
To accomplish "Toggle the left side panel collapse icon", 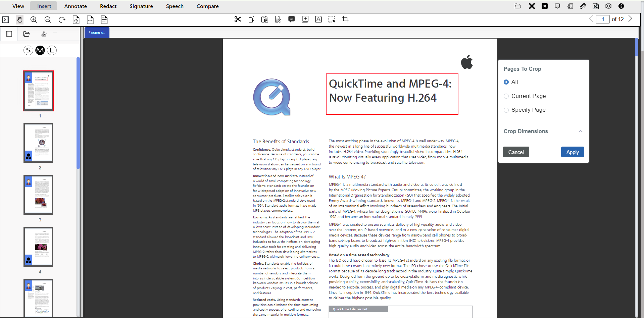I will (x=6, y=20).
